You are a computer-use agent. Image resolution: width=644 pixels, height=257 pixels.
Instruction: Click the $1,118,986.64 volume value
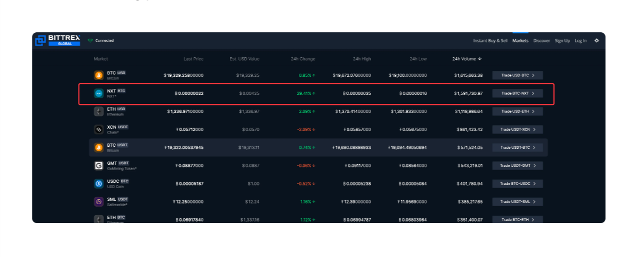[x=468, y=111]
